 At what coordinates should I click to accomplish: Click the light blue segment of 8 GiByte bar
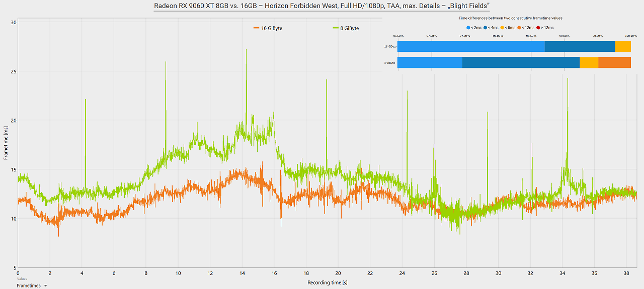click(430, 63)
